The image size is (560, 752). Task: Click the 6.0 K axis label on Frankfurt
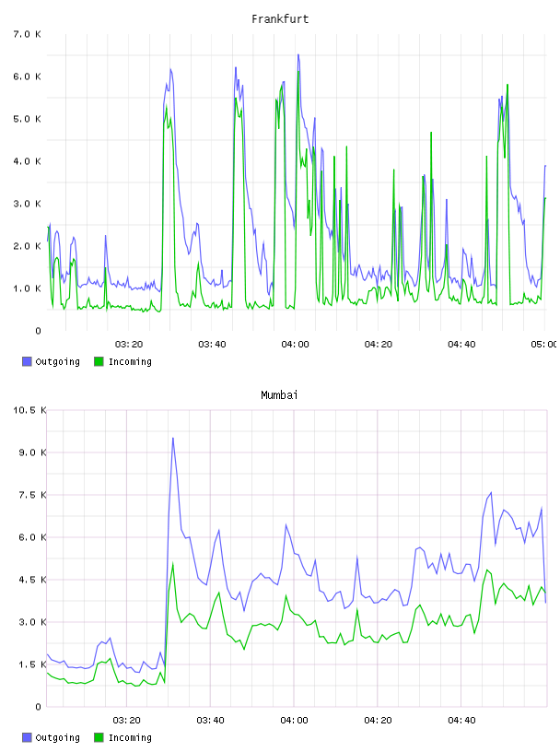coord(28,76)
